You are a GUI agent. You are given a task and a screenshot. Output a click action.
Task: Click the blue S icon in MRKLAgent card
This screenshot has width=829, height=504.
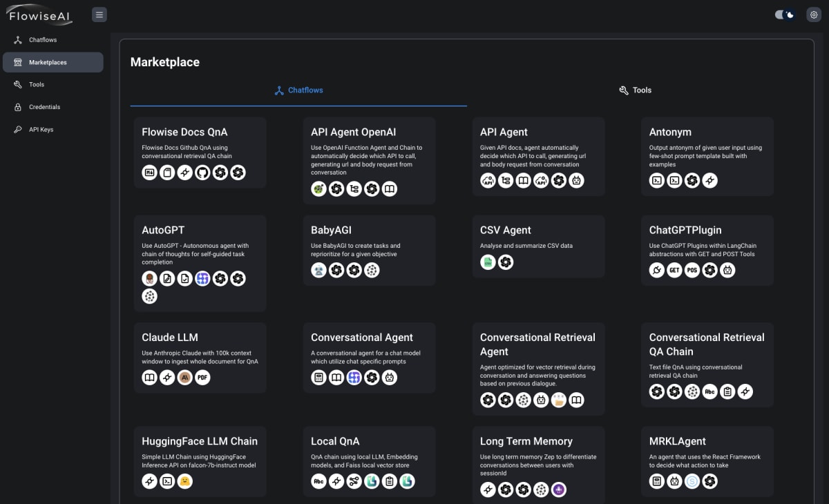692,481
